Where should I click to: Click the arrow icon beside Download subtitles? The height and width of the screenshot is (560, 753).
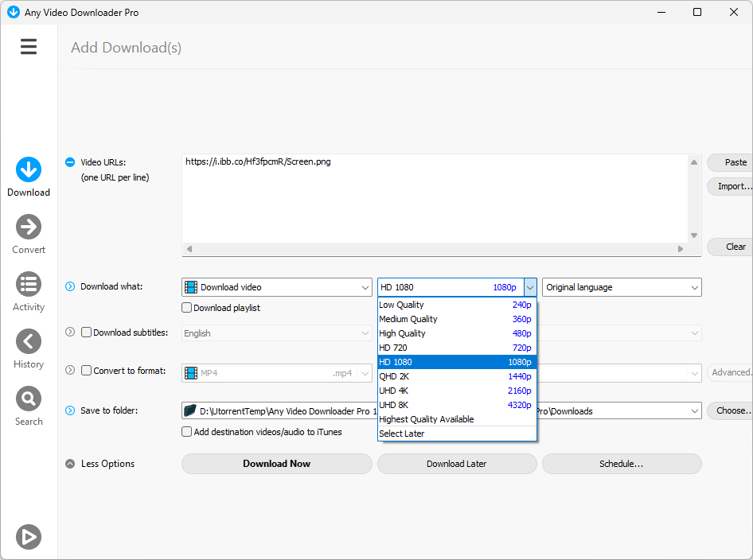point(70,332)
